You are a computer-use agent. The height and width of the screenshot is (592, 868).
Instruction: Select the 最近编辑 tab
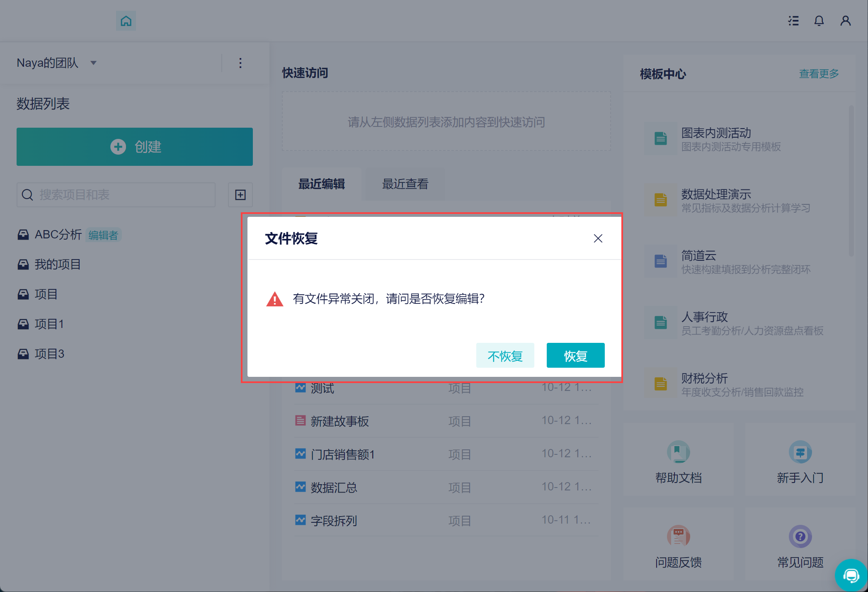(322, 184)
